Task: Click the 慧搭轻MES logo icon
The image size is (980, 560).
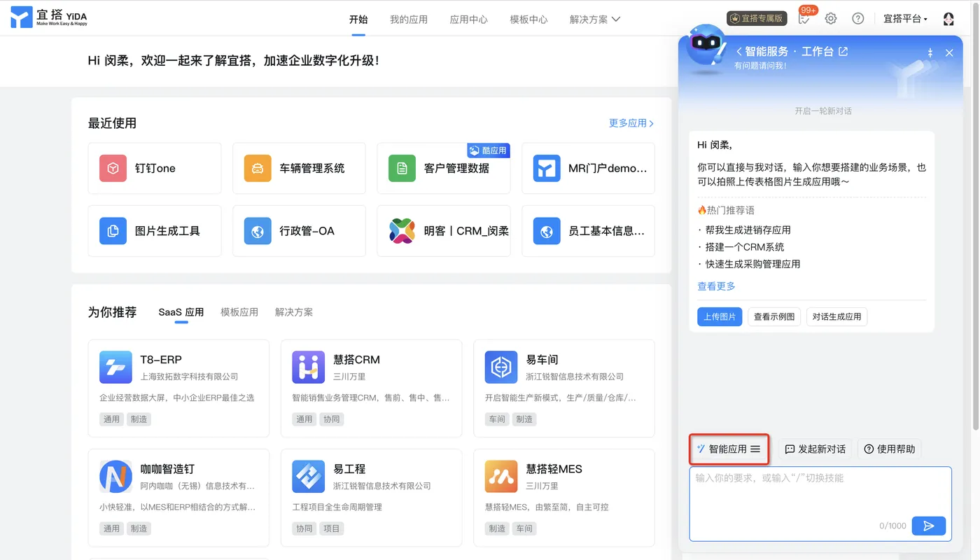Action: point(501,477)
